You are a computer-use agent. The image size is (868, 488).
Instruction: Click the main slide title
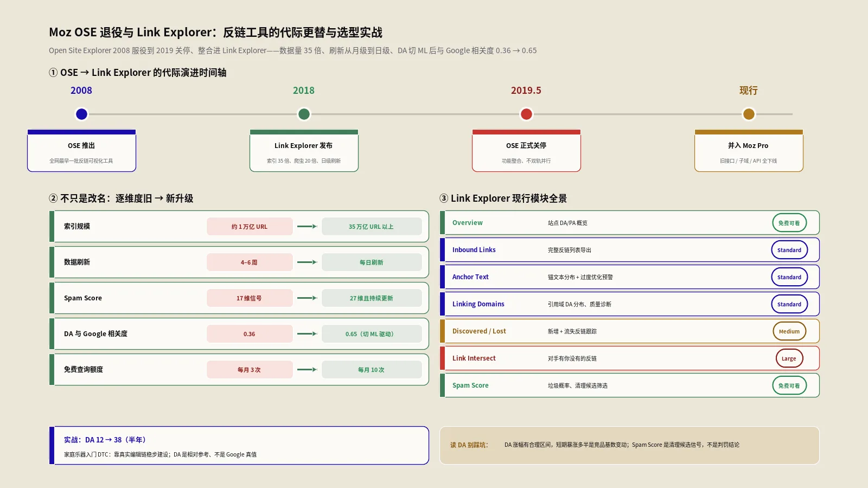coord(216,33)
